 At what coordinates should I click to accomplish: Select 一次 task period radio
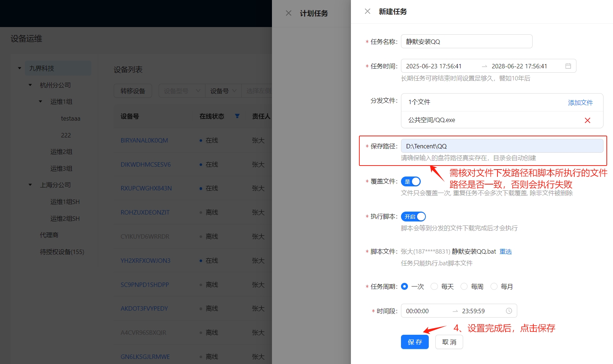[x=404, y=287]
